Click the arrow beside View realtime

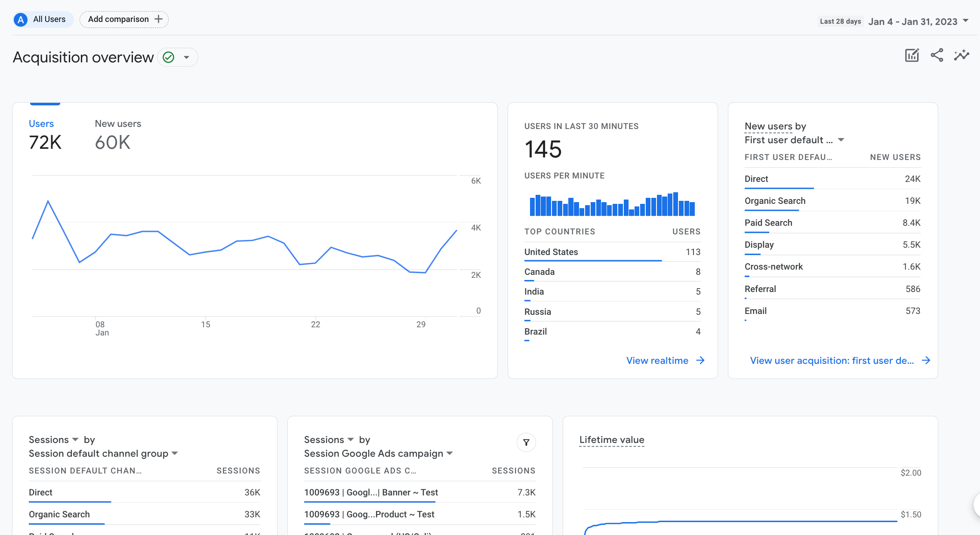pyautogui.click(x=700, y=360)
